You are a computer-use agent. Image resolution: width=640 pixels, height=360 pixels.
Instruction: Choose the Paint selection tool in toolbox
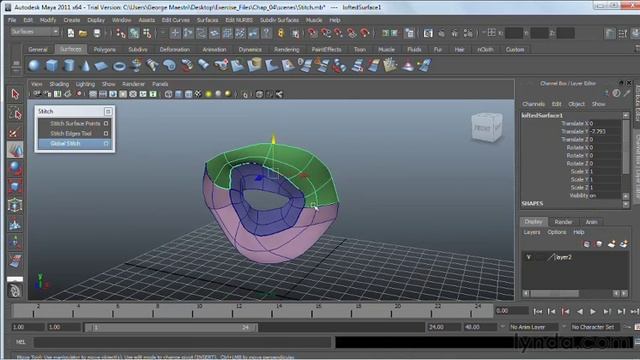click(15, 132)
